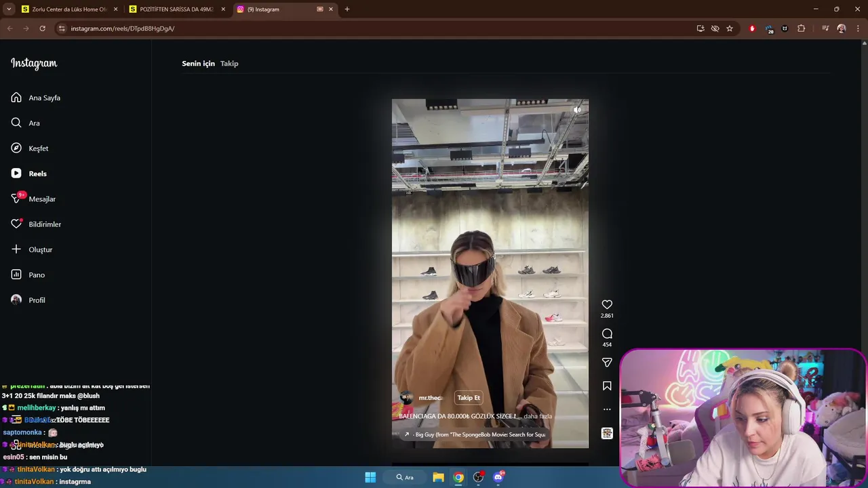868x488 pixels.
Task: Open the black cat extension icon
Action: pos(785,28)
